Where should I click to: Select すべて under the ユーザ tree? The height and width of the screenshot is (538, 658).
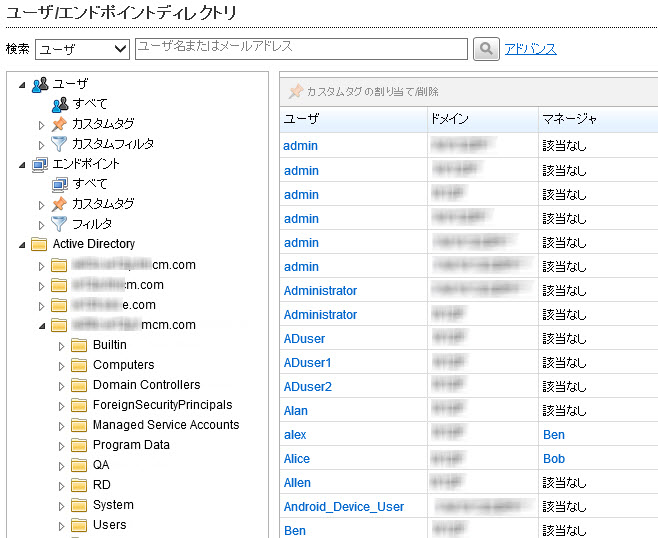(x=90, y=104)
